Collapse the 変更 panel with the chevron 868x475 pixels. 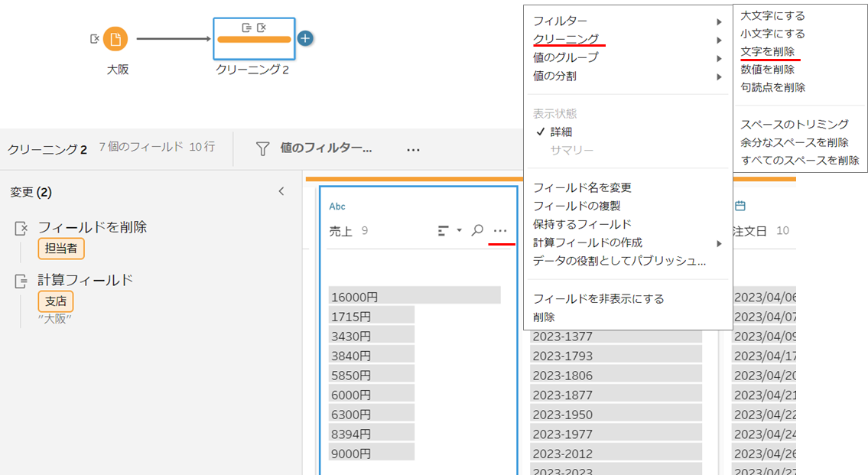tap(282, 191)
